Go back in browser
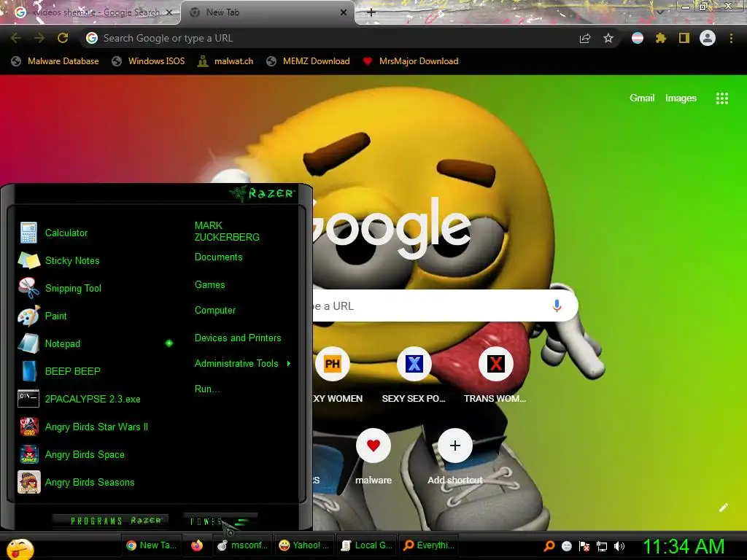 16,38
